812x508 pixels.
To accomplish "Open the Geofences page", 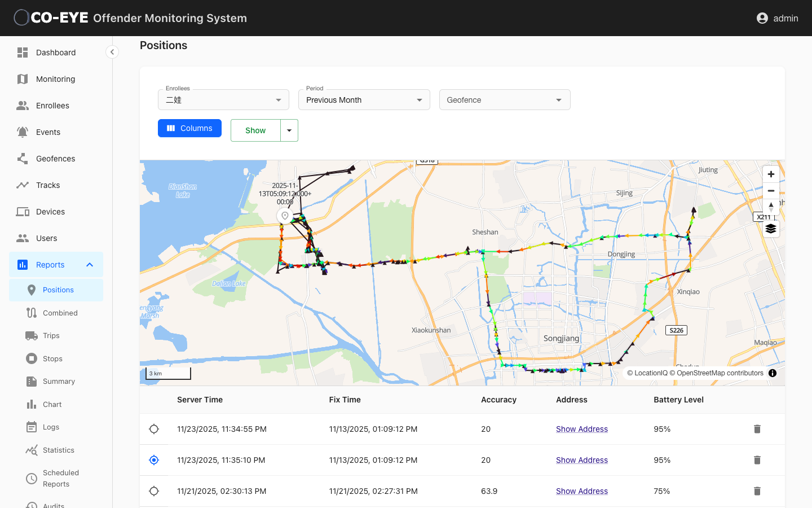I will click(x=56, y=159).
